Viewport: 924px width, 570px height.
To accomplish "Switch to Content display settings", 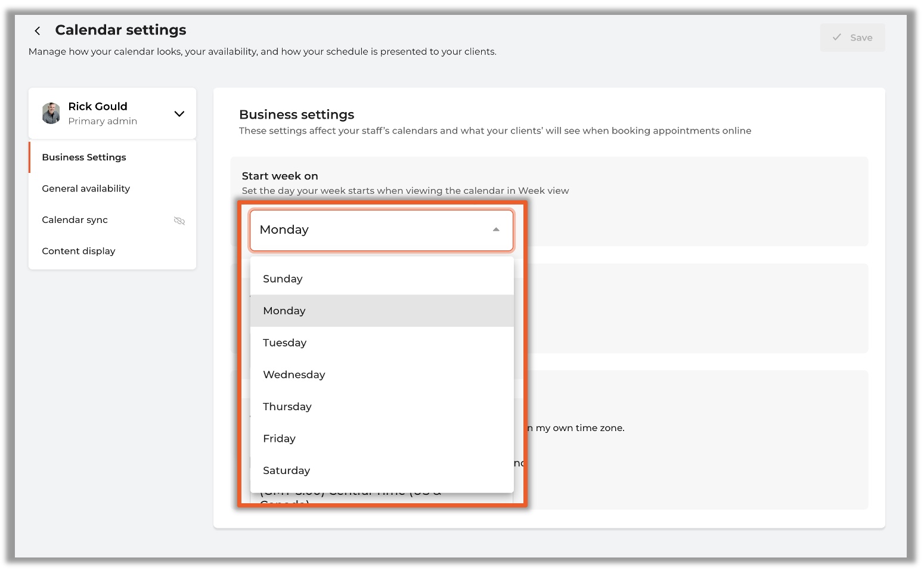I will [x=79, y=252].
